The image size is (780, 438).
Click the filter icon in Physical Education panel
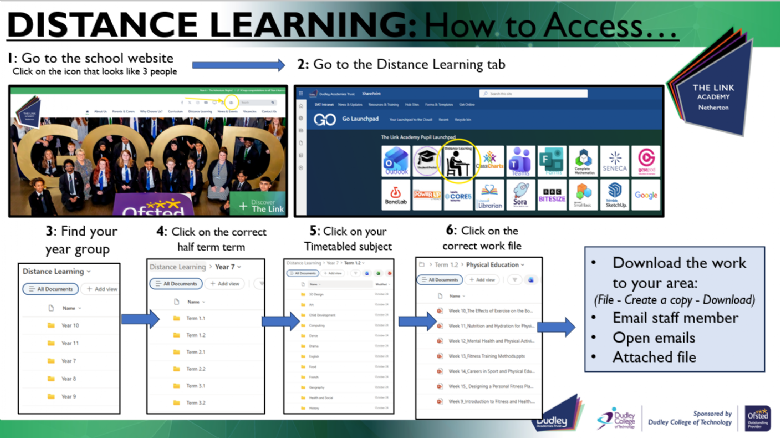pos(515,280)
